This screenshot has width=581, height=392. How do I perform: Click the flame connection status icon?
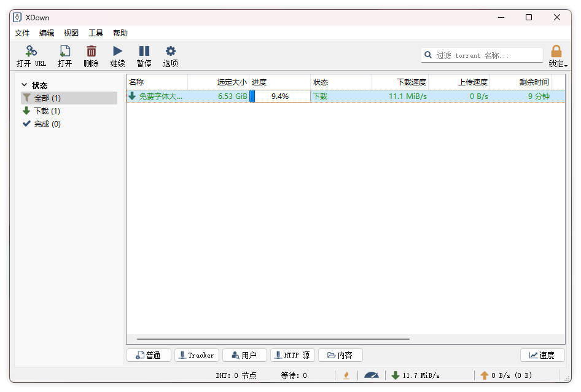point(346,375)
